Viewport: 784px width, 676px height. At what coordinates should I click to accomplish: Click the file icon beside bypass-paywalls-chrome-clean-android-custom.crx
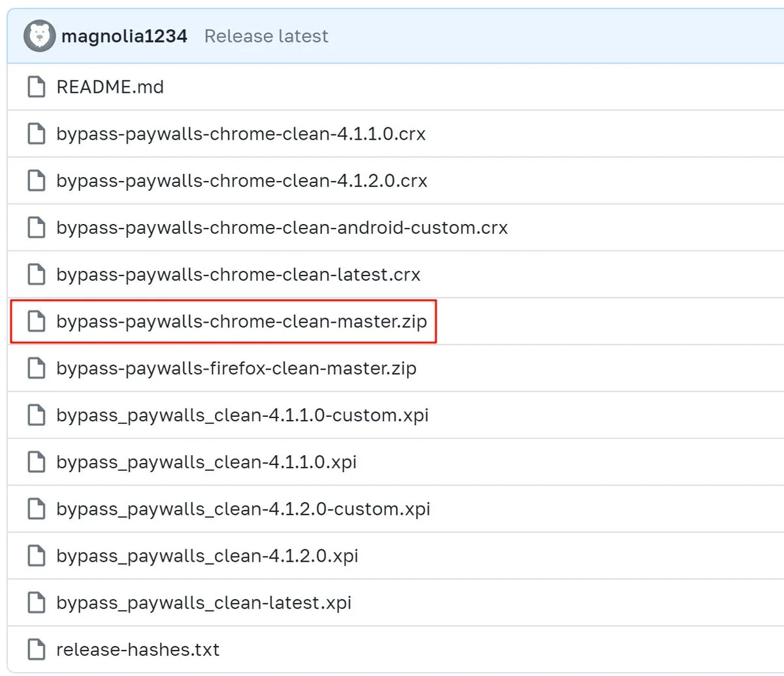pos(36,227)
